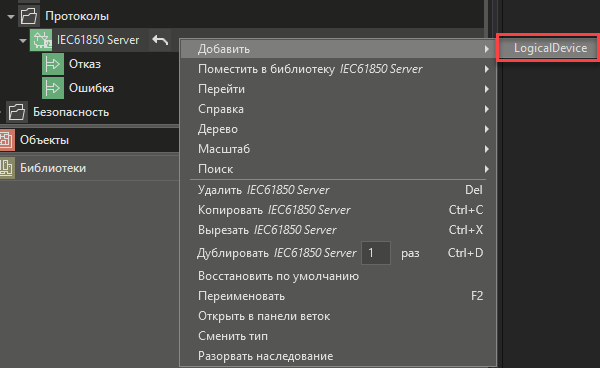Select the IEC61850 Server tree row label
This screenshot has height=368, width=600.
[x=98, y=40]
